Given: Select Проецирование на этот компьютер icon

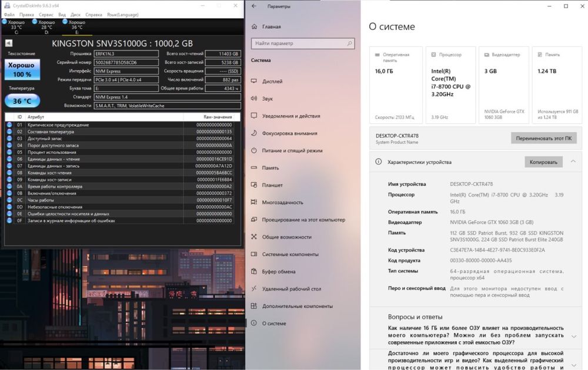Looking at the screenshot, I should tap(254, 220).
